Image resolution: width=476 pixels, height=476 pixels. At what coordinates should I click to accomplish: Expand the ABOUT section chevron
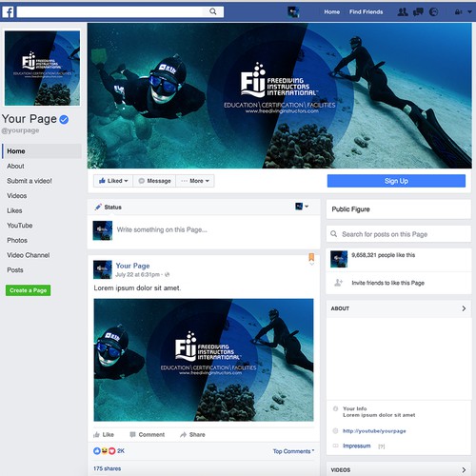click(464, 308)
